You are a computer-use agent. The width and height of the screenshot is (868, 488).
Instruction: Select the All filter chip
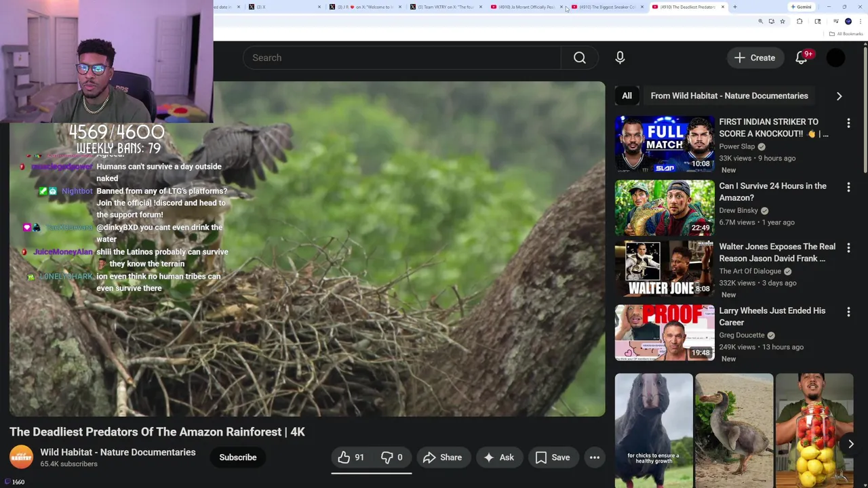(627, 96)
